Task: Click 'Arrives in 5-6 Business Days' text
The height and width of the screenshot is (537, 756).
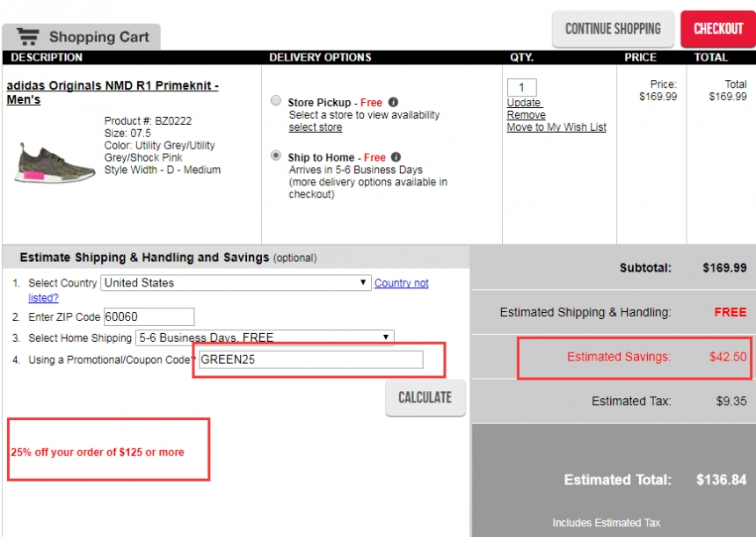Action: pos(356,170)
